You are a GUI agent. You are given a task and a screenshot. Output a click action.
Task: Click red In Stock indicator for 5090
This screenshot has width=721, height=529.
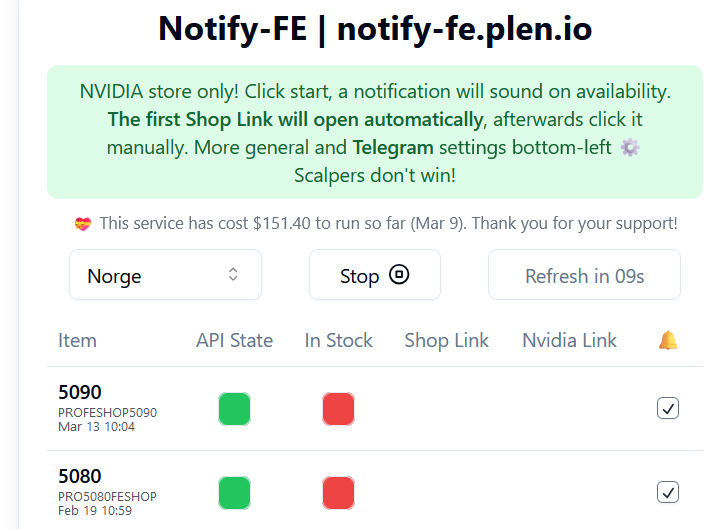(x=338, y=408)
